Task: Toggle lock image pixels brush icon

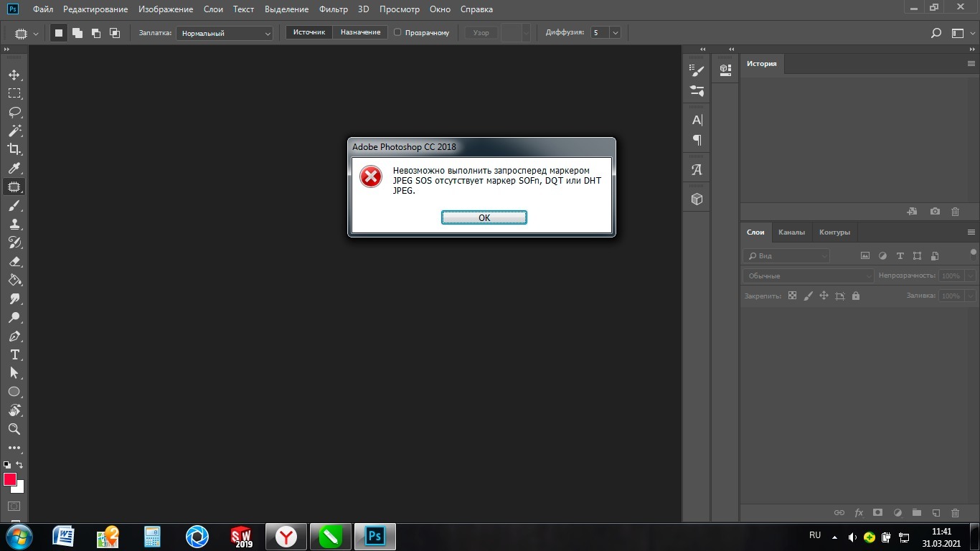Action: pyautogui.click(x=808, y=296)
